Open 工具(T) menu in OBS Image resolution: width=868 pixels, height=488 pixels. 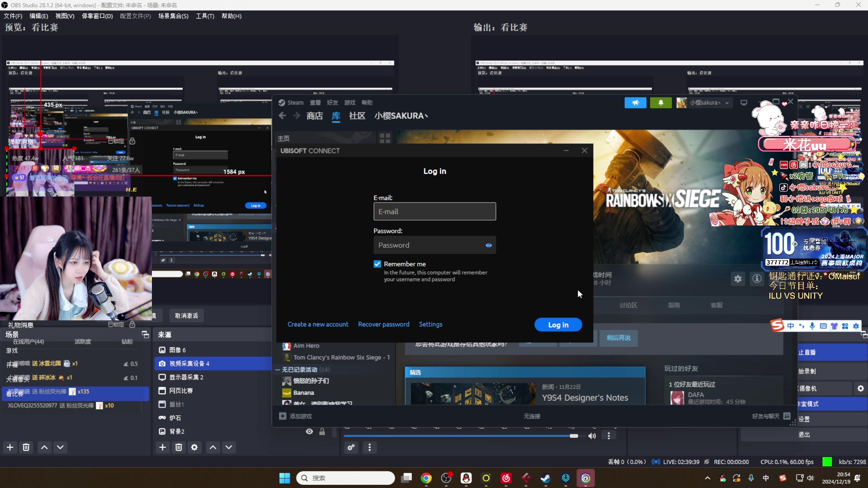(205, 16)
